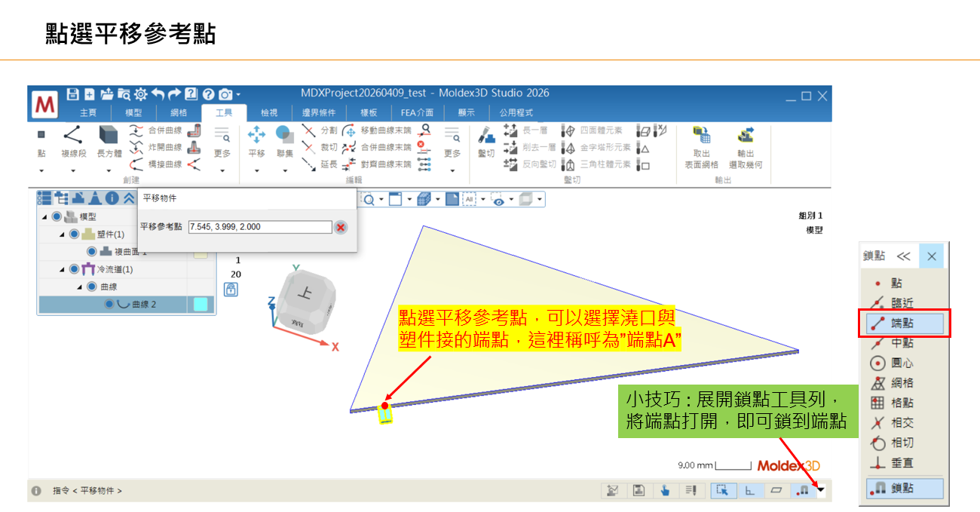Open dropdown arrow under 聯集
Viewport: 980px width, 512px height.
(x=284, y=171)
